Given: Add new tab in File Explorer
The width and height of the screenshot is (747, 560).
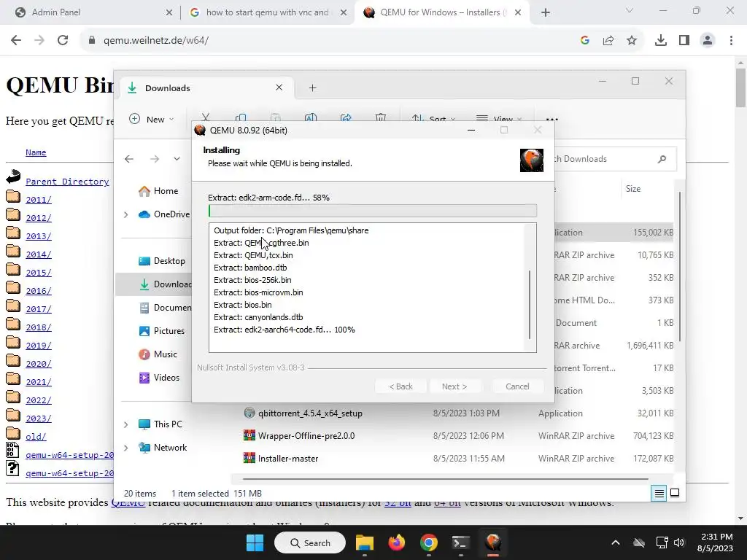Looking at the screenshot, I should tap(312, 88).
